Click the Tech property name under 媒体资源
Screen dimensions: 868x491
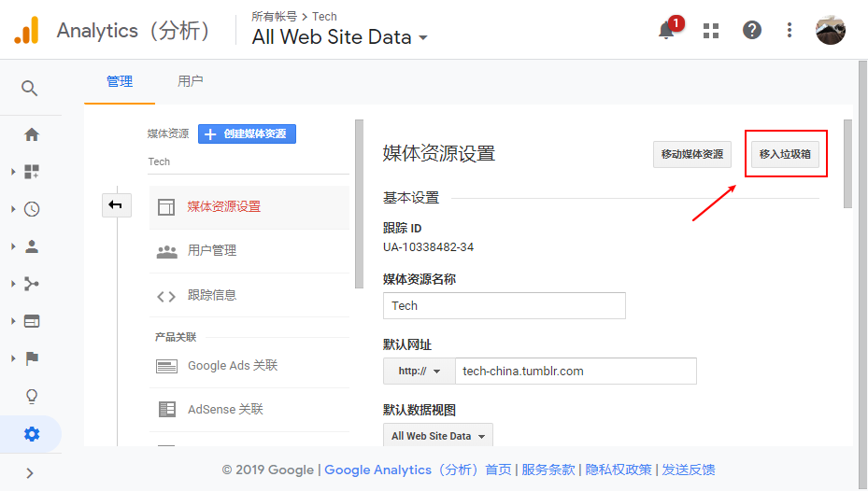click(x=159, y=161)
